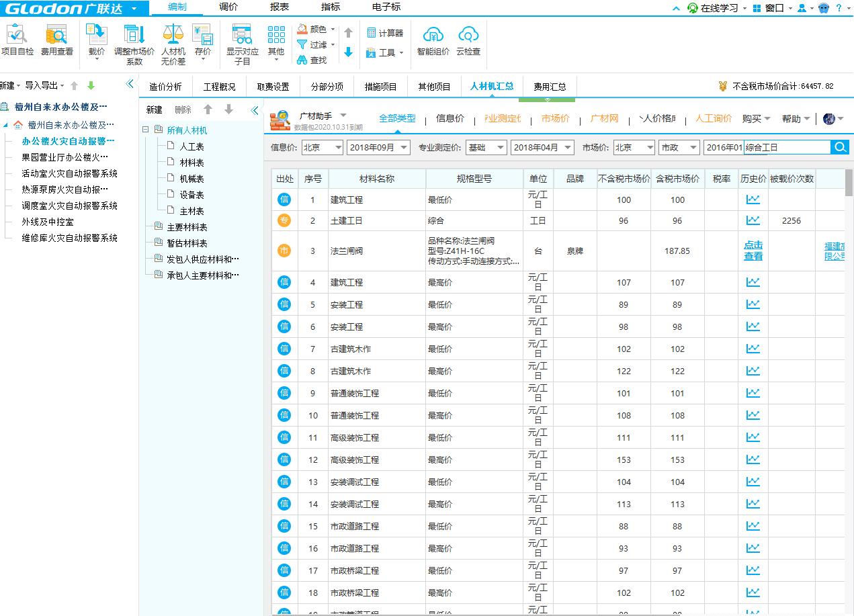Screen dimensions: 854x616
Task: Switch to the 报表 ribbon tab
Action: (280, 7)
